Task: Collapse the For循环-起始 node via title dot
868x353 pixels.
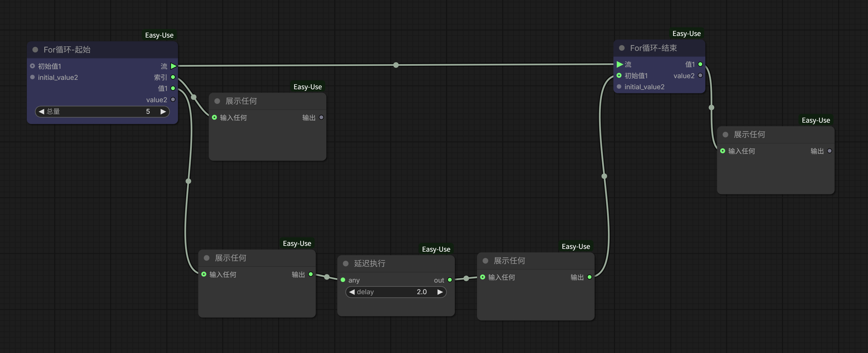Action: click(x=35, y=50)
